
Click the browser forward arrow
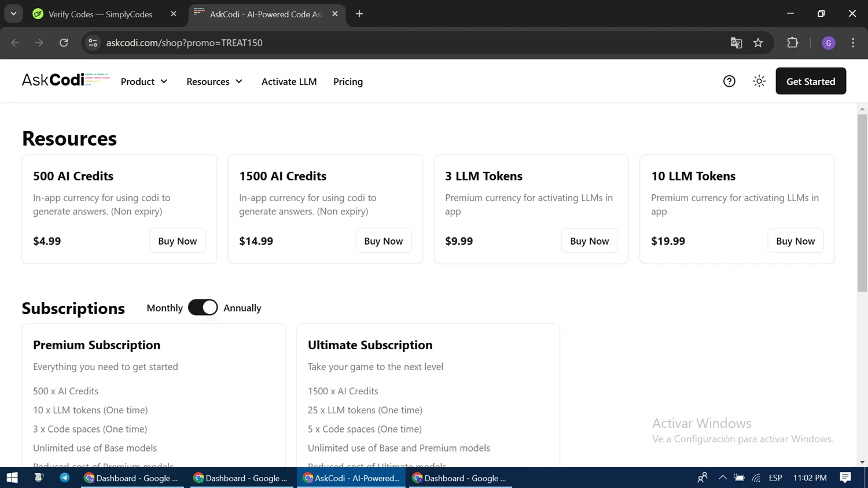point(39,43)
